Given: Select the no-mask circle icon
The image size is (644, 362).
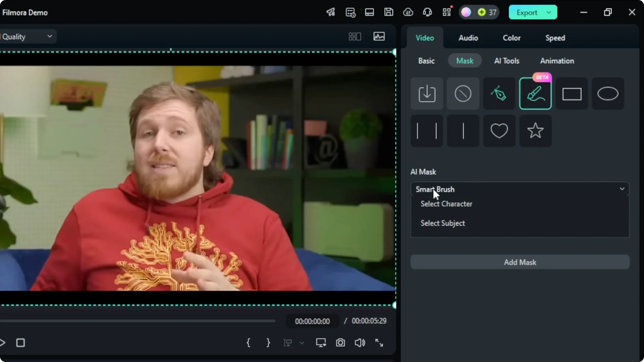Looking at the screenshot, I should click(x=463, y=94).
